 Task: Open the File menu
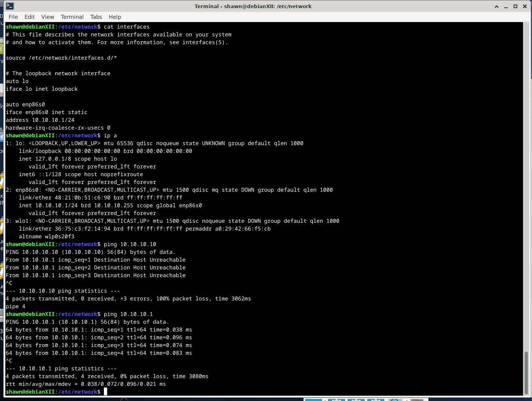pyautogui.click(x=13, y=17)
